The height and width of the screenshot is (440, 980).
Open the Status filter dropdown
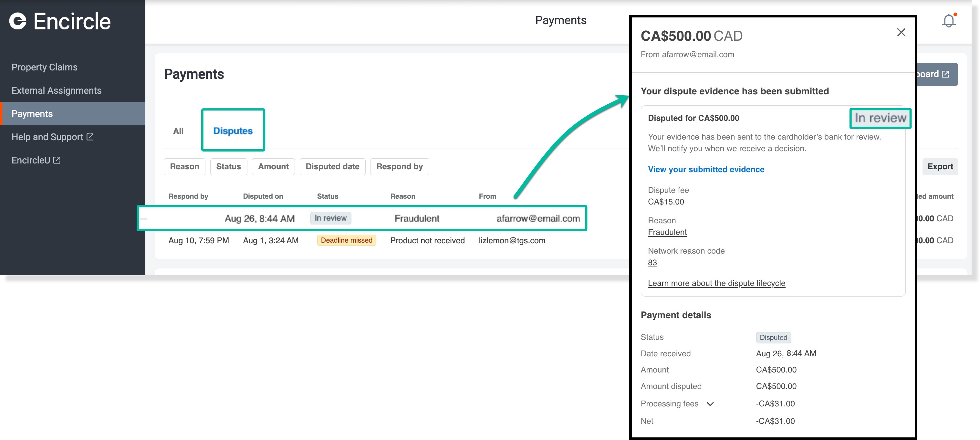[228, 167]
